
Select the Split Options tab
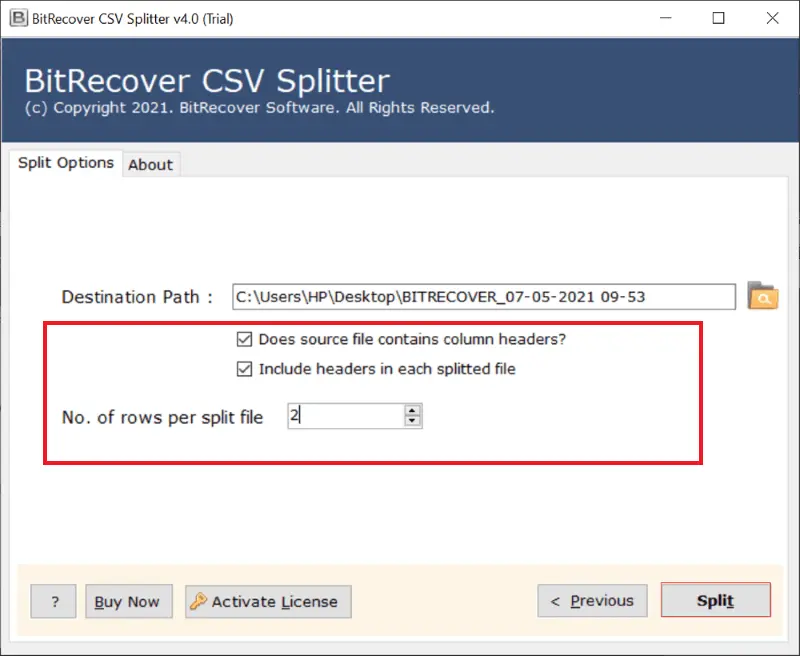tap(65, 162)
